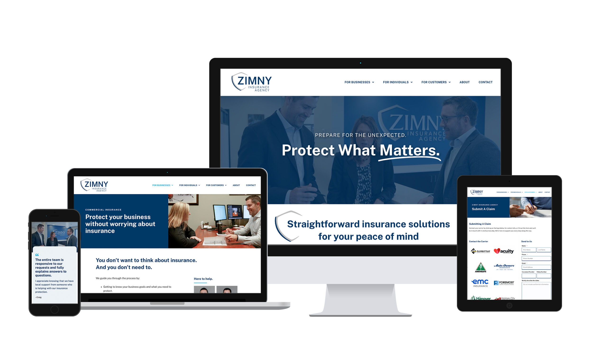Click the About menu item
This screenshot has height=364, width=607.
(x=464, y=82)
